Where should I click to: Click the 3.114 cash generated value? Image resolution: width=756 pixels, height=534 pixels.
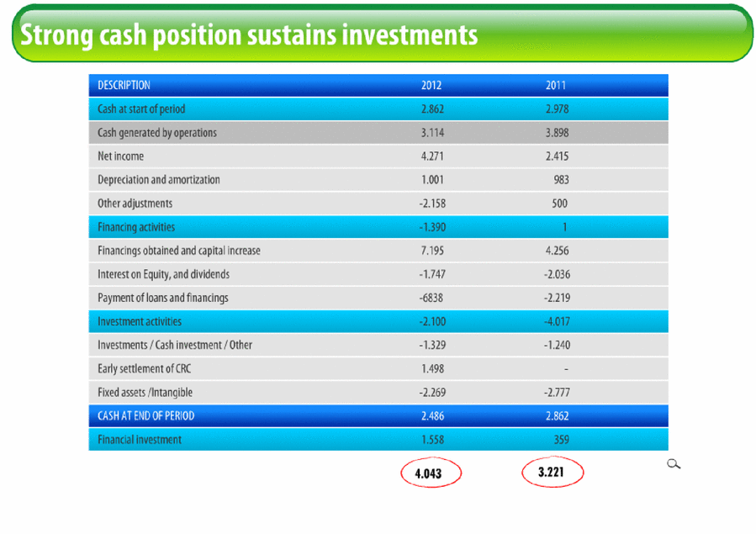click(432, 133)
